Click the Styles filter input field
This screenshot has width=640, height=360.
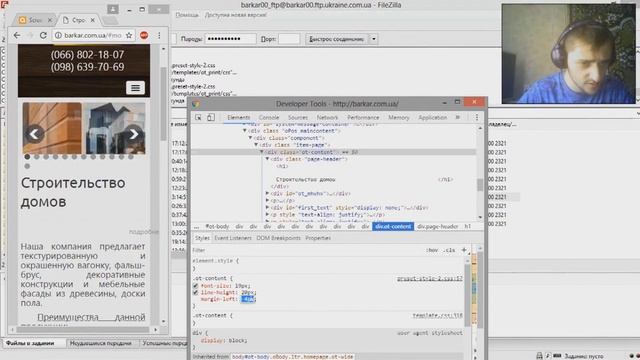(306, 250)
